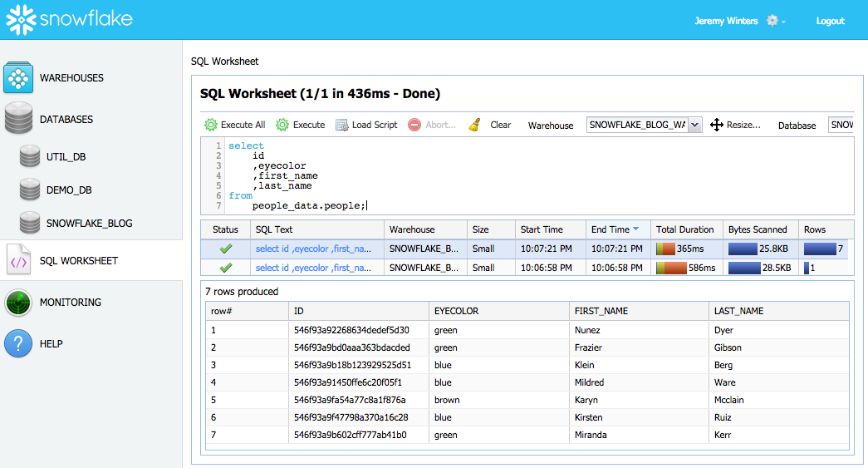The image size is (868, 468).
Task: Click the Warehouses sidebar icon
Action: [18, 77]
